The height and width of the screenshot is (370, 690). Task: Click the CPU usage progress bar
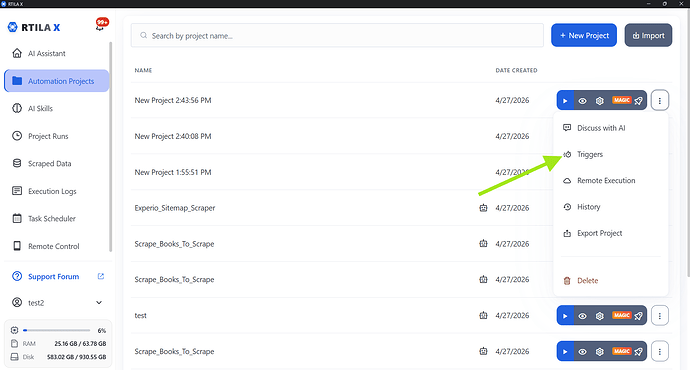point(57,330)
